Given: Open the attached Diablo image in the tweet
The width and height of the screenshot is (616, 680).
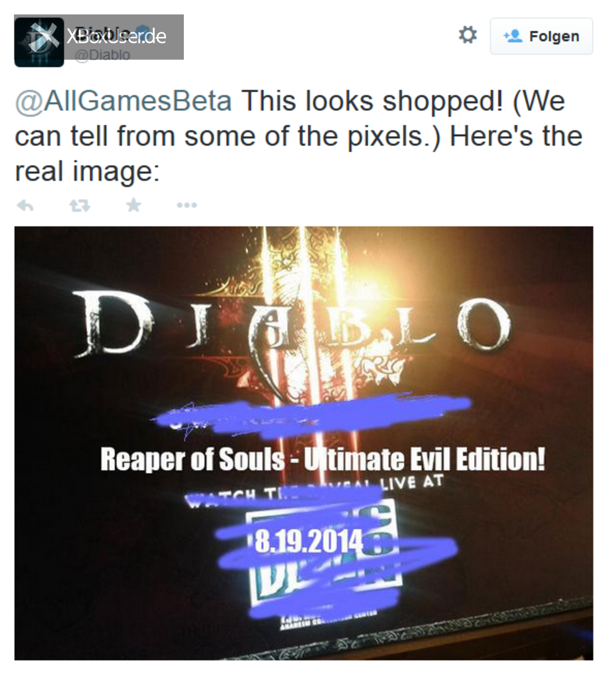Looking at the screenshot, I should 304,443.
